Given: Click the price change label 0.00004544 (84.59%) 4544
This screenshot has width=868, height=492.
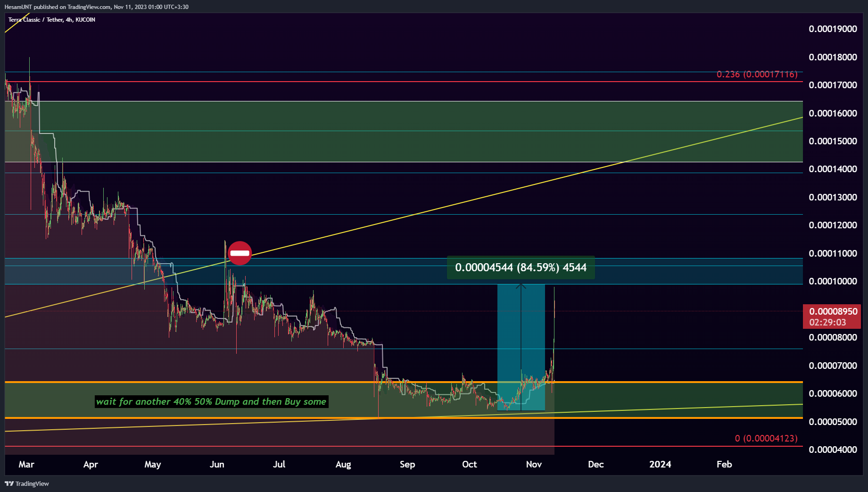Looking at the screenshot, I should [x=521, y=267].
